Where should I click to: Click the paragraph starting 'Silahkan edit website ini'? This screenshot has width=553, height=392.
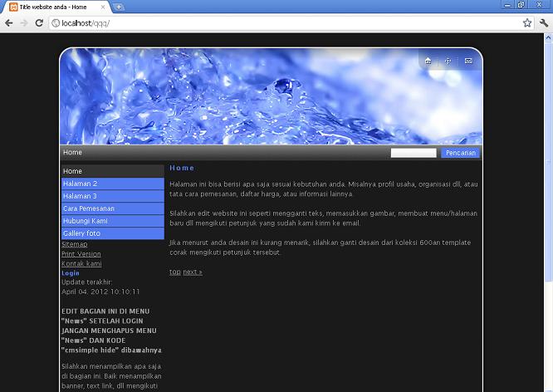tap(324, 218)
